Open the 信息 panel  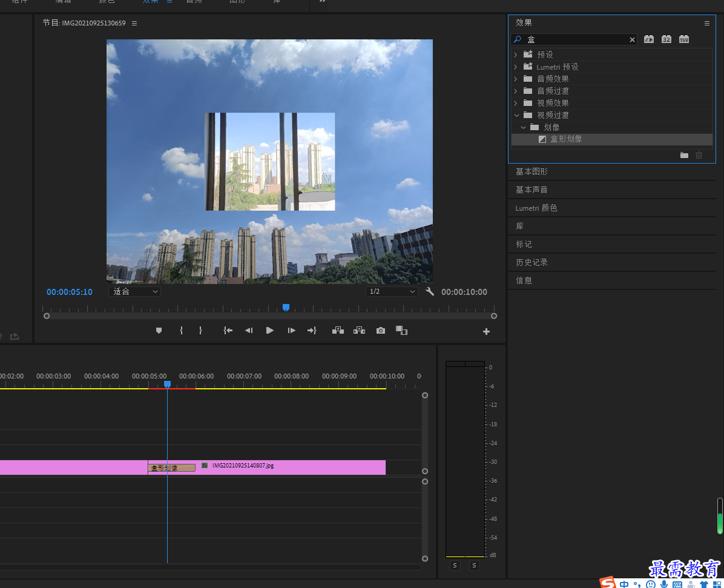(524, 280)
